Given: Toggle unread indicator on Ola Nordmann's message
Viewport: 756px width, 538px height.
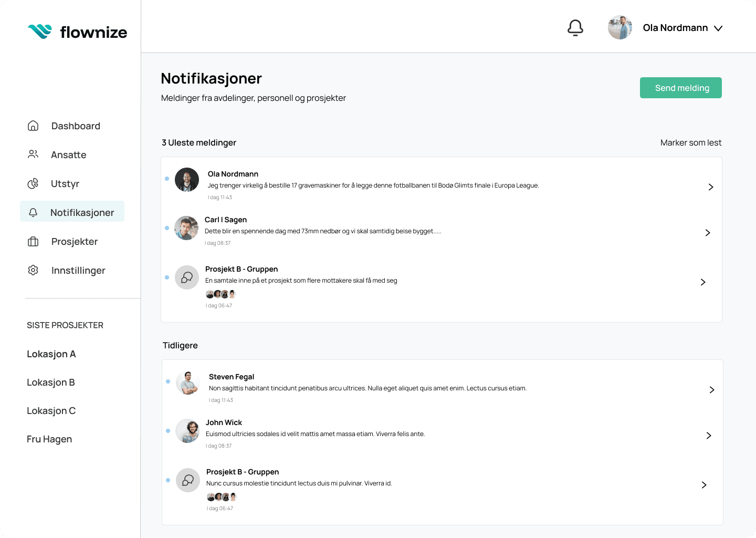Looking at the screenshot, I should (167, 179).
